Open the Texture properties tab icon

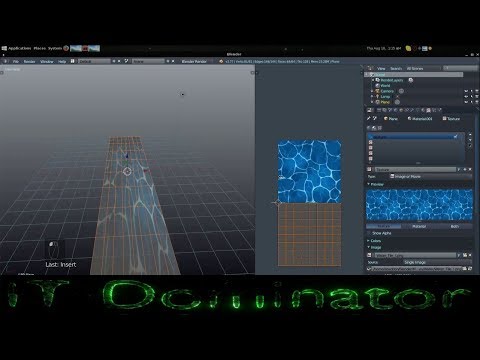[429, 110]
